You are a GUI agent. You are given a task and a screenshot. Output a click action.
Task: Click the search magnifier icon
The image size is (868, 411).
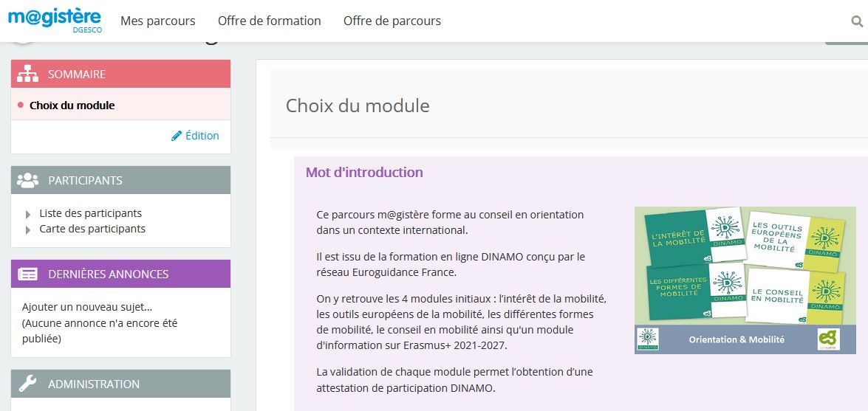click(x=857, y=21)
